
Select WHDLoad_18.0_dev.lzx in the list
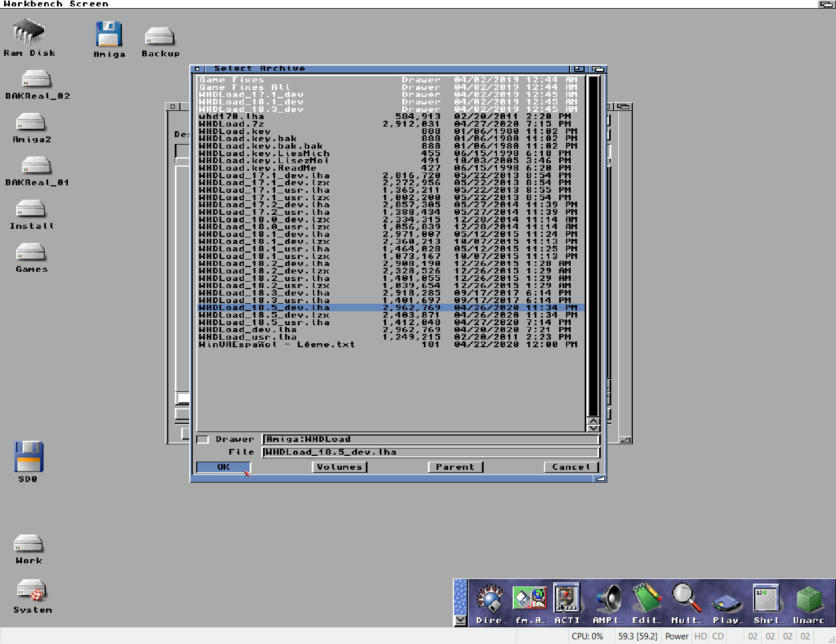[x=390, y=220]
